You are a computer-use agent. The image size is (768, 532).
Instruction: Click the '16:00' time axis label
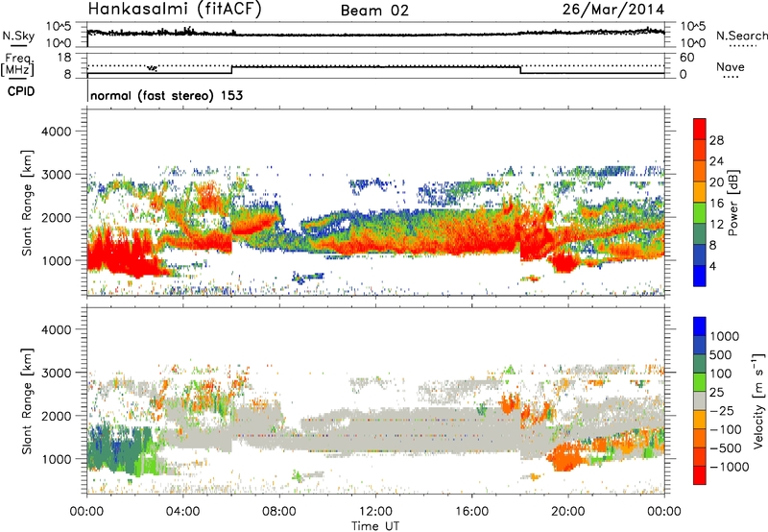(x=471, y=512)
